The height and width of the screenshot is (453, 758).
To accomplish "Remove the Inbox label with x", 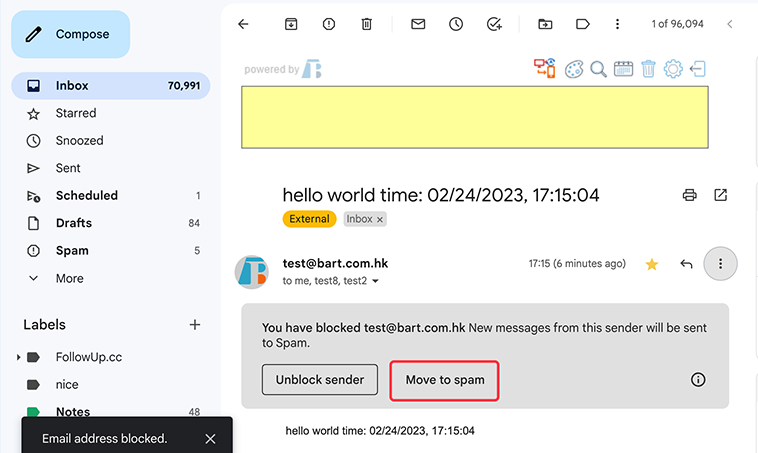I will click(380, 219).
